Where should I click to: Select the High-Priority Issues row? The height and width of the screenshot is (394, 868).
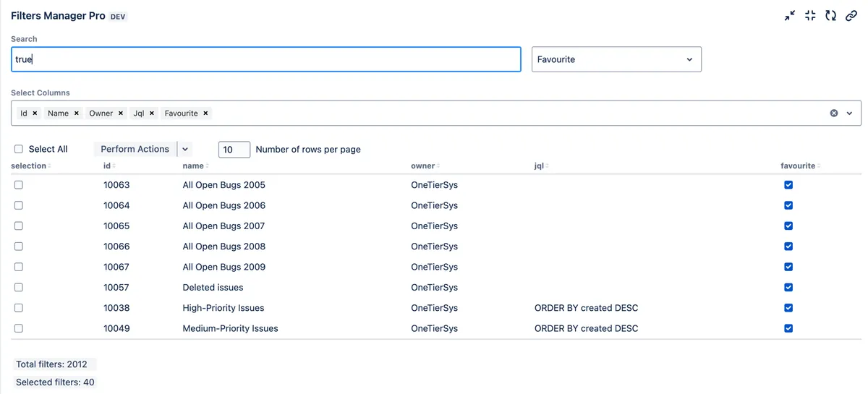pos(19,308)
